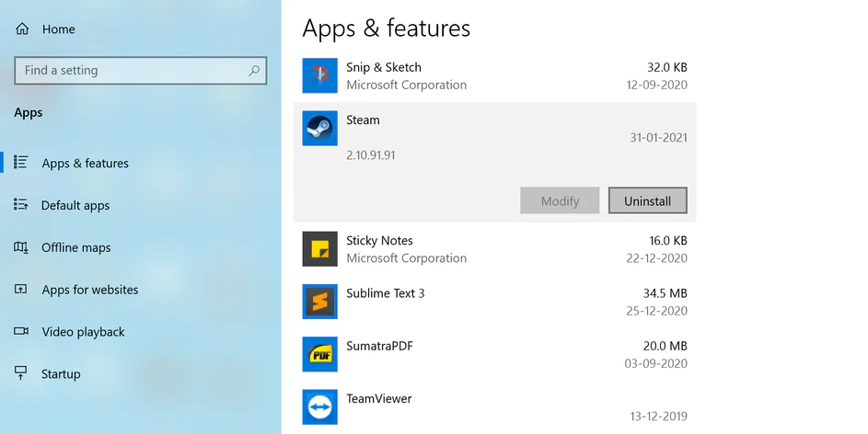Click the search magnifier icon
The image size is (868, 434).
click(x=254, y=71)
